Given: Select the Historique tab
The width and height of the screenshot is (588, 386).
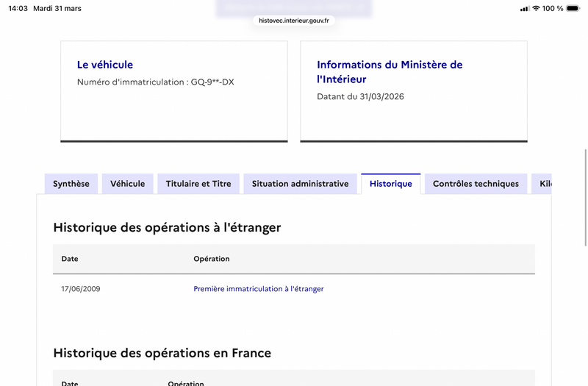Looking at the screenshot, I should [x=391, y=184].
